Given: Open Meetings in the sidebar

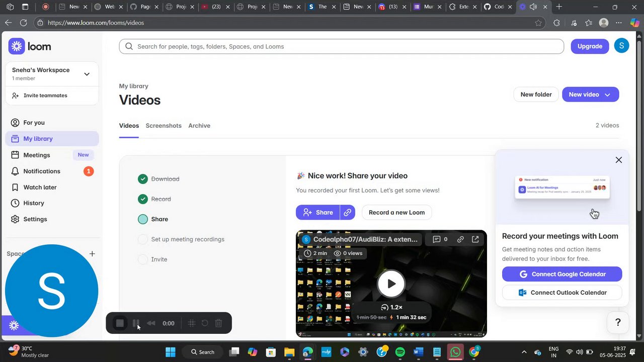Looking at the screenshot, I should coord(52,155).
